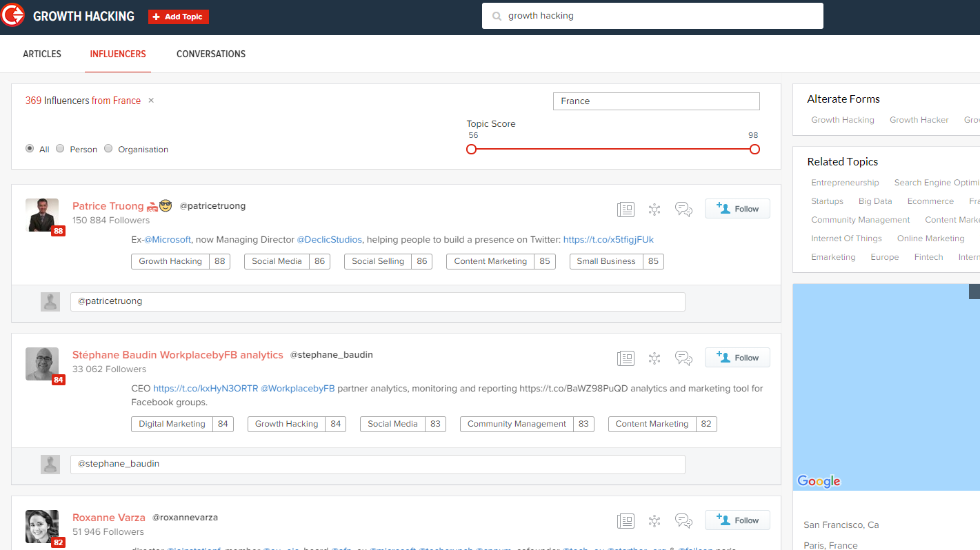
Task: Open the Entrepreneurship related topic
Action: [845, 183]
